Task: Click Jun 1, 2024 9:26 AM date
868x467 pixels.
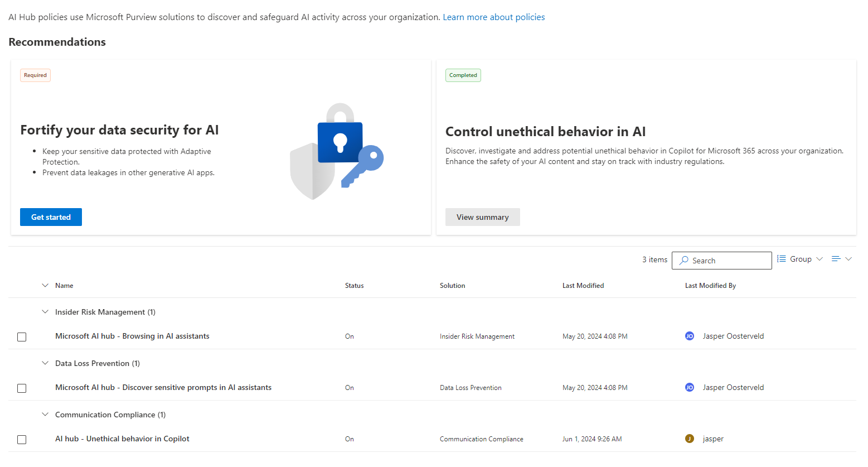Action: 592,439
